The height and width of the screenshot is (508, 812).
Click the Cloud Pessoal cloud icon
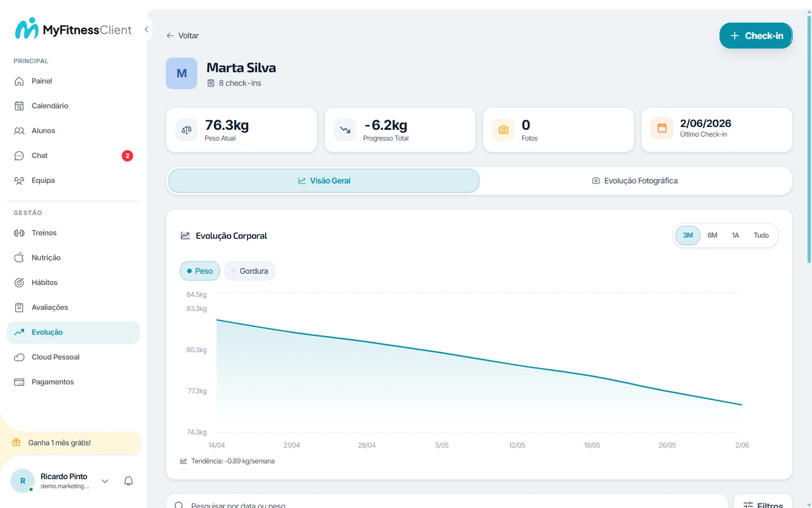pos(19,357)
